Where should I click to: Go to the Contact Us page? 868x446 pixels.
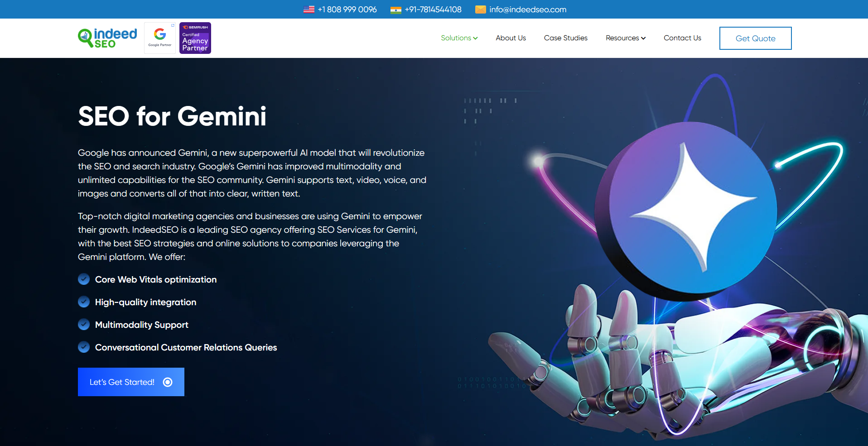[682, 38]
